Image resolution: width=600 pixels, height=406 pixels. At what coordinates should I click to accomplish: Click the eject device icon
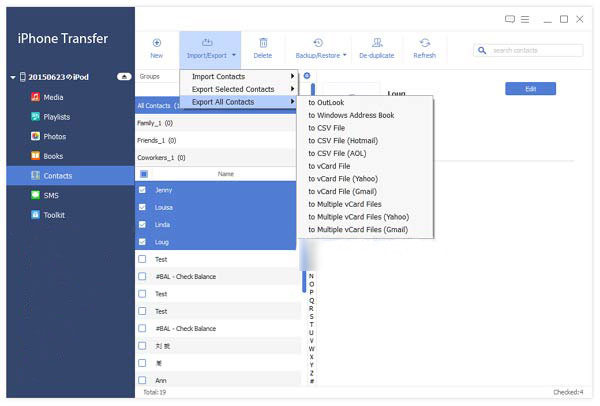[x=124, y=77]
